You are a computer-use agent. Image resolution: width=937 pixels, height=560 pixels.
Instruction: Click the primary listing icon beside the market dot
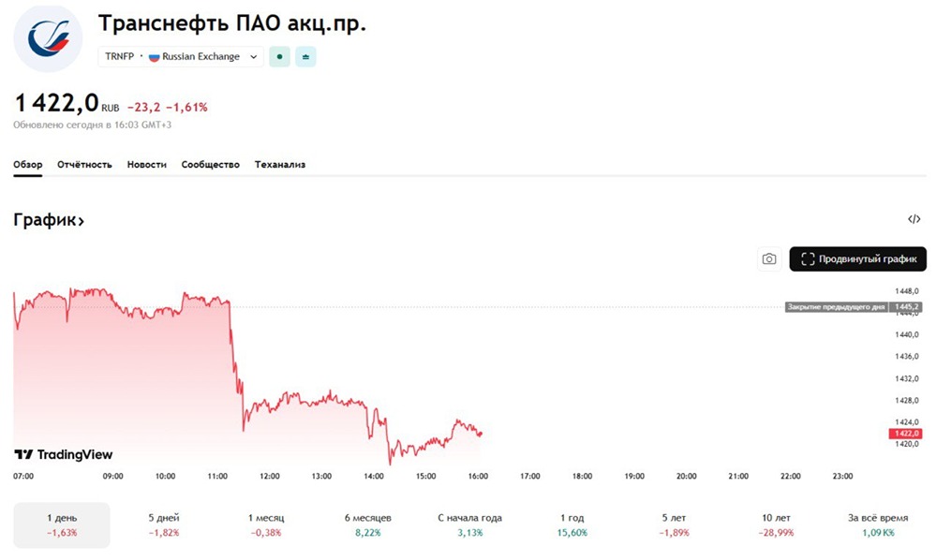305,57
